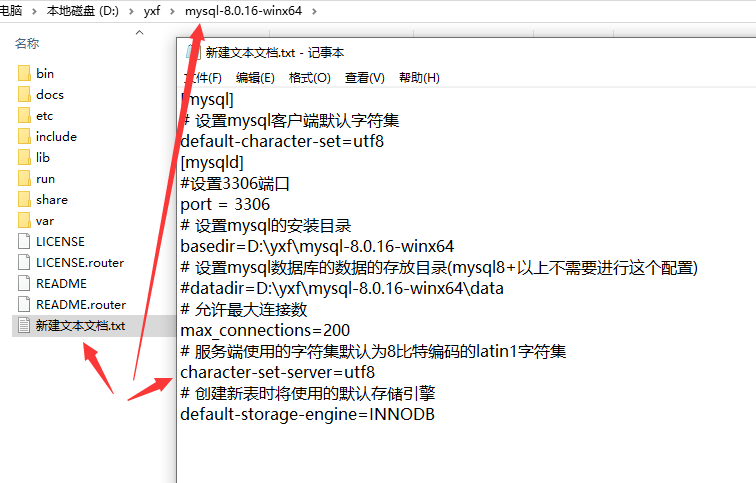Click the comment # 创建新表时将使用的默认存储引擎
This screenshot has height=483, width=756.
[x=308, y=393]
